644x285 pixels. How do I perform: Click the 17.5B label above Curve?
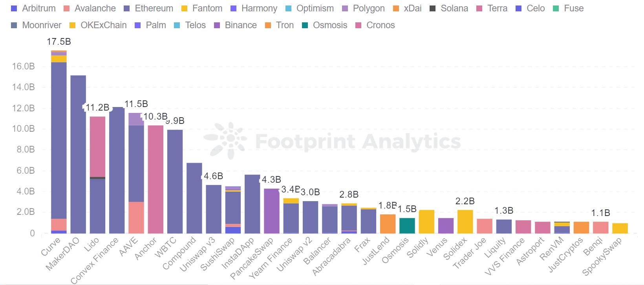(59, 42)
